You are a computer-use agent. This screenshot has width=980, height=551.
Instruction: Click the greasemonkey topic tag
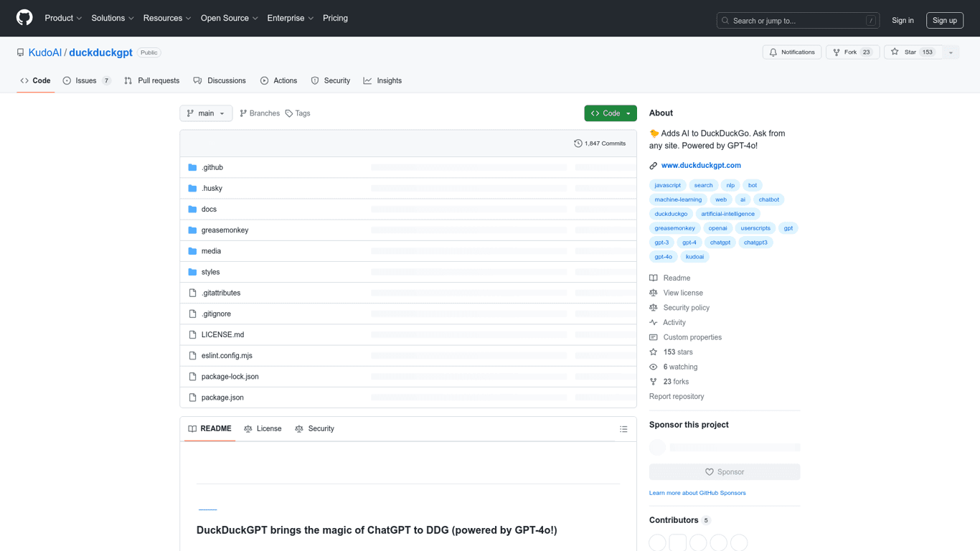[x=674, y=228]
